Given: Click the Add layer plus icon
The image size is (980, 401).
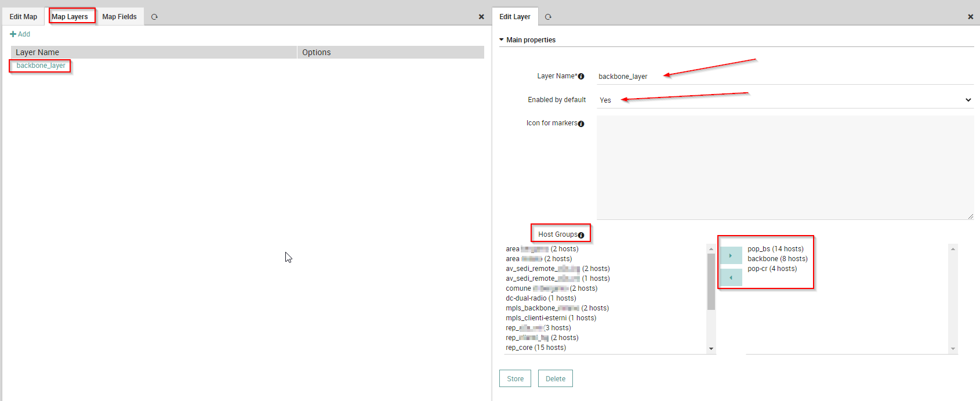Looking at the screenshot, I should click(x=13, y=34).
